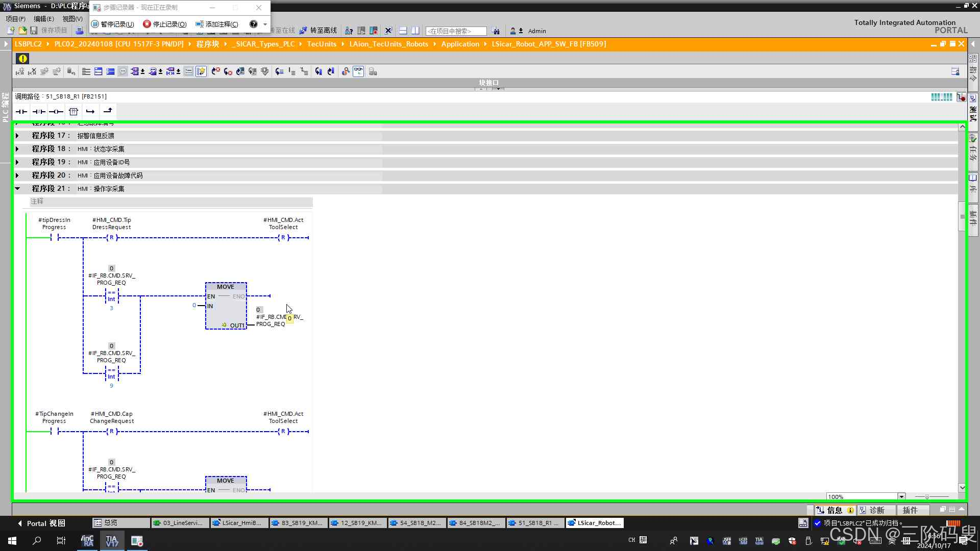Screen dimensions: 980x551
Task: Collapse network 21 HMI 操作字采集
Action: point(17,189)
